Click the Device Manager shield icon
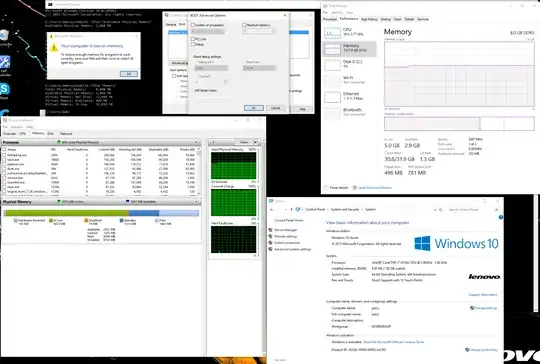 (271, 230)
